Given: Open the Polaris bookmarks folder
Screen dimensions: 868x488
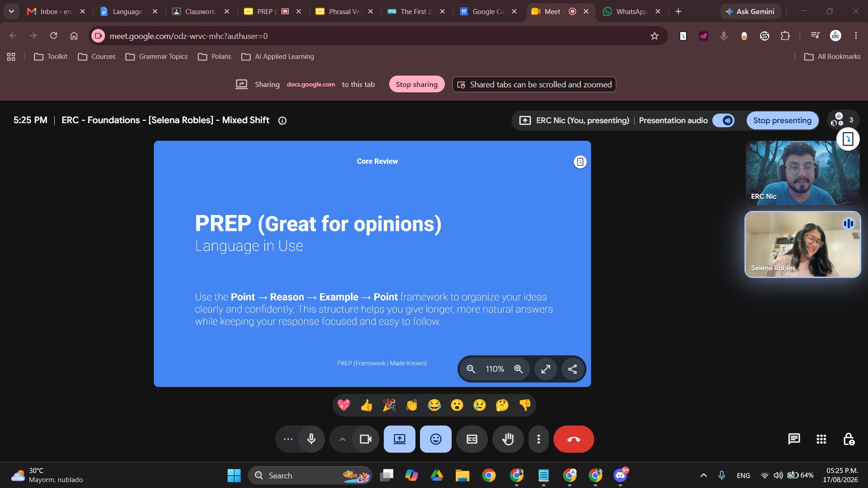Looking at the screenshot, I should (215, 57).
